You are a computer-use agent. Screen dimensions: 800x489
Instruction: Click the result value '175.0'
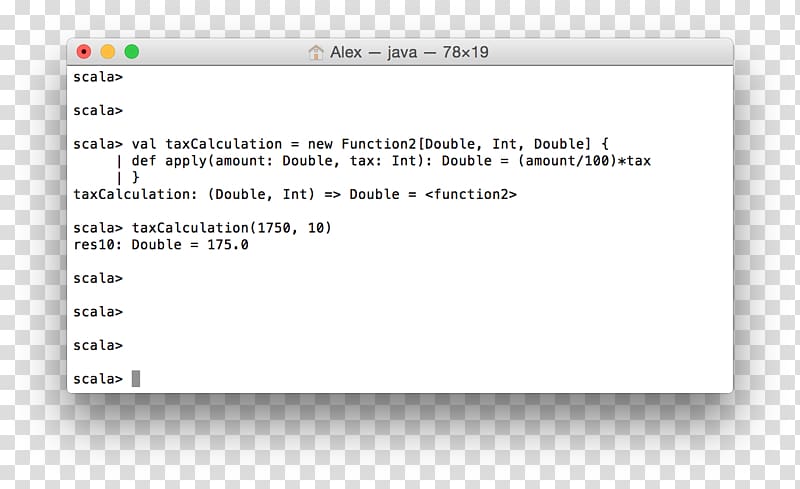coord(228,245)
